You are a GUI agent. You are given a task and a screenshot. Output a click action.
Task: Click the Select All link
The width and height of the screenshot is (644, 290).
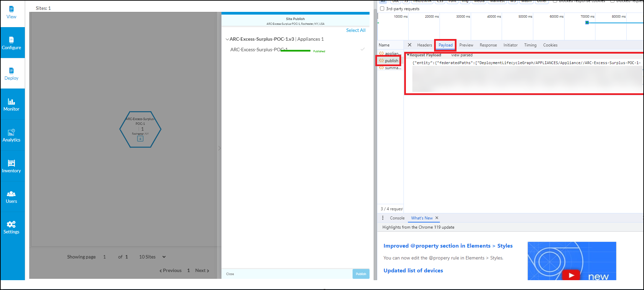[x=356, y=30]
